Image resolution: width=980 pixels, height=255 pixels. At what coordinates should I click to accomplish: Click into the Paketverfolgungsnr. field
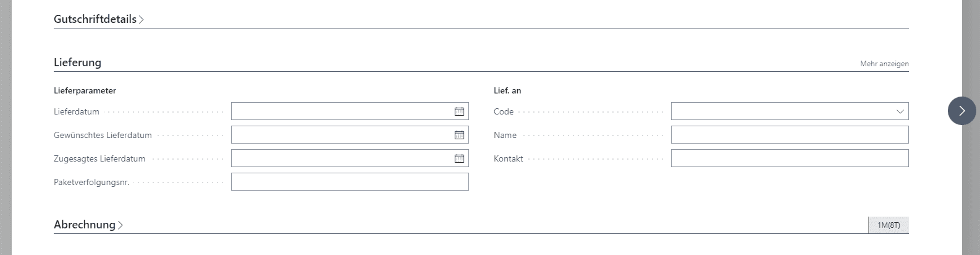click(350, 182)
